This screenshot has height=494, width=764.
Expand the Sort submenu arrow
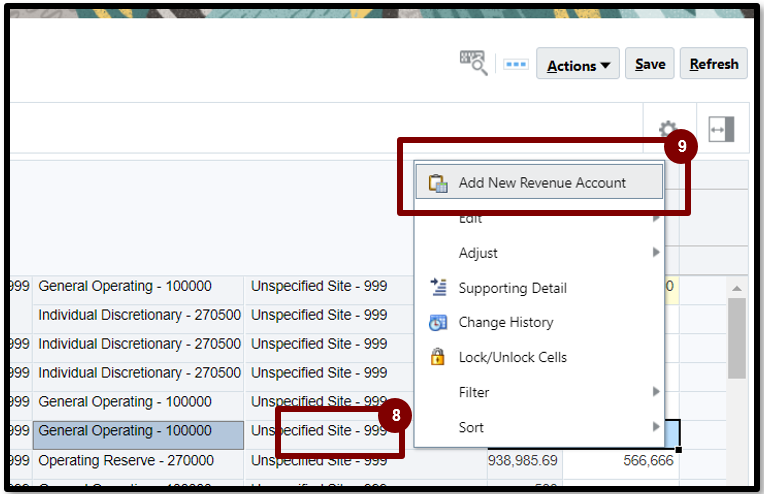coord(656,427)
